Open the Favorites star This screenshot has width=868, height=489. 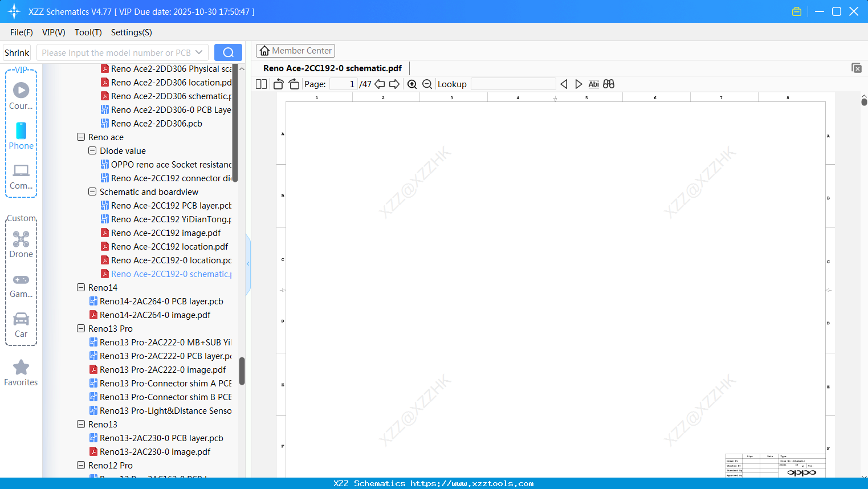pos(21,373)
